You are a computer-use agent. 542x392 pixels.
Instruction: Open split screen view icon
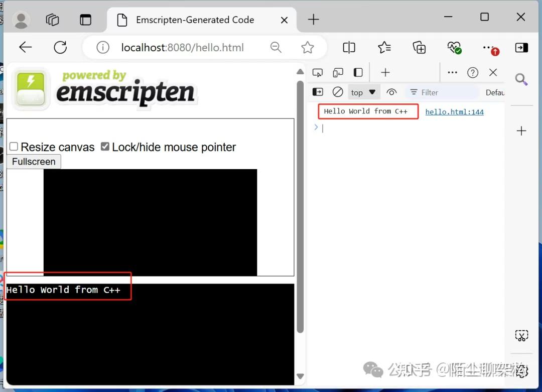[x=349, y=47]
